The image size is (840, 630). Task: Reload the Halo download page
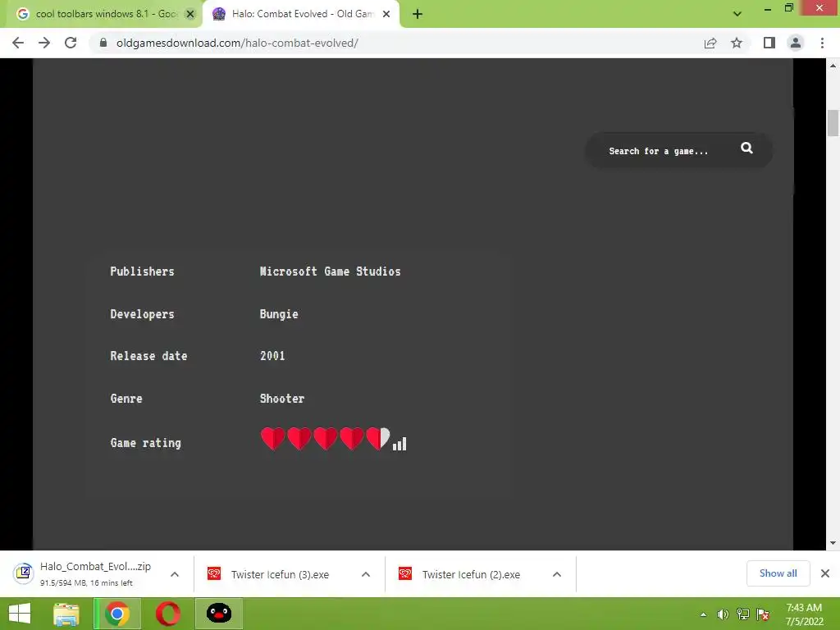[x=71, y=43]
